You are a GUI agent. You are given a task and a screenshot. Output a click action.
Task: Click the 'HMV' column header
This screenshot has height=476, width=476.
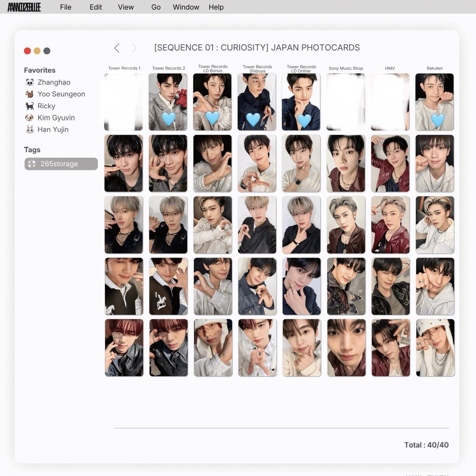pos(390,68)
